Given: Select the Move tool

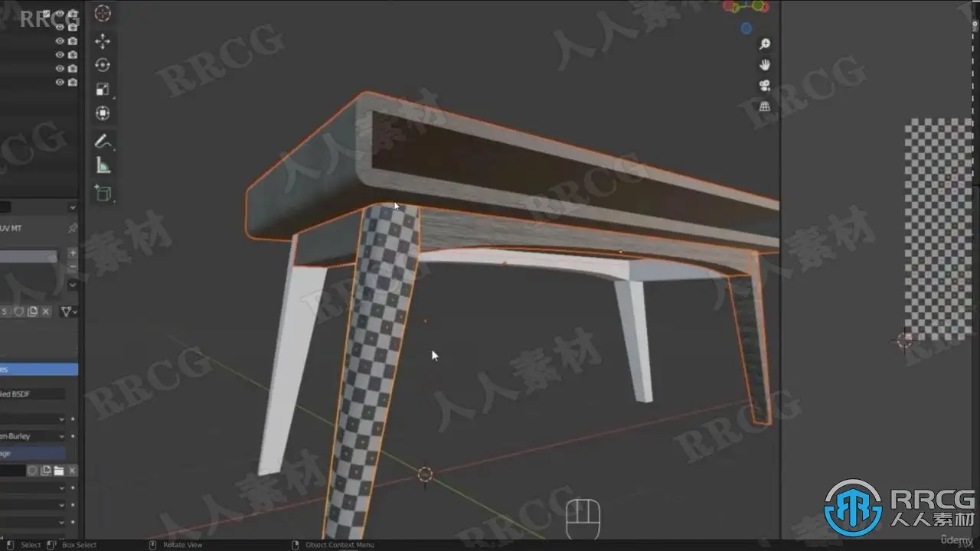Looking at the screenshot, I should [x=103, y=41].
